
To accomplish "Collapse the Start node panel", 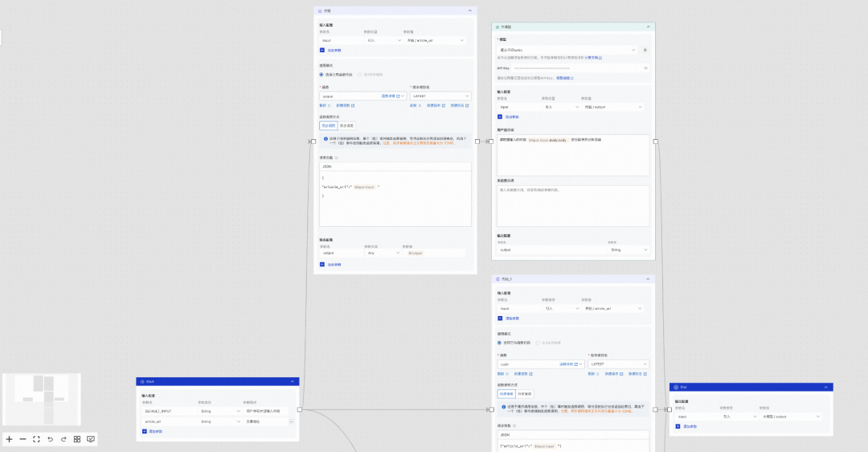I will click(x=291, y=381).
